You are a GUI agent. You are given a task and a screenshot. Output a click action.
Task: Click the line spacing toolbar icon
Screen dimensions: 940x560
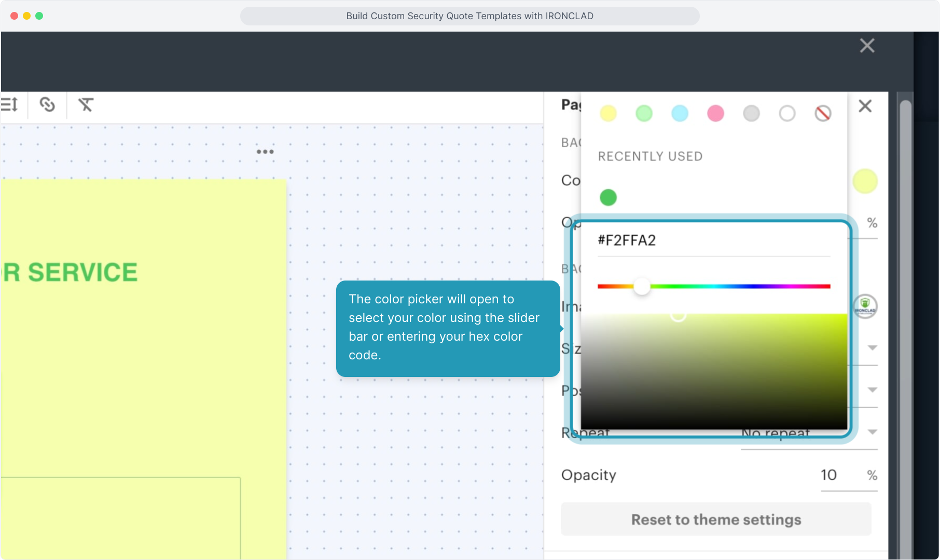tap(9, 105)
